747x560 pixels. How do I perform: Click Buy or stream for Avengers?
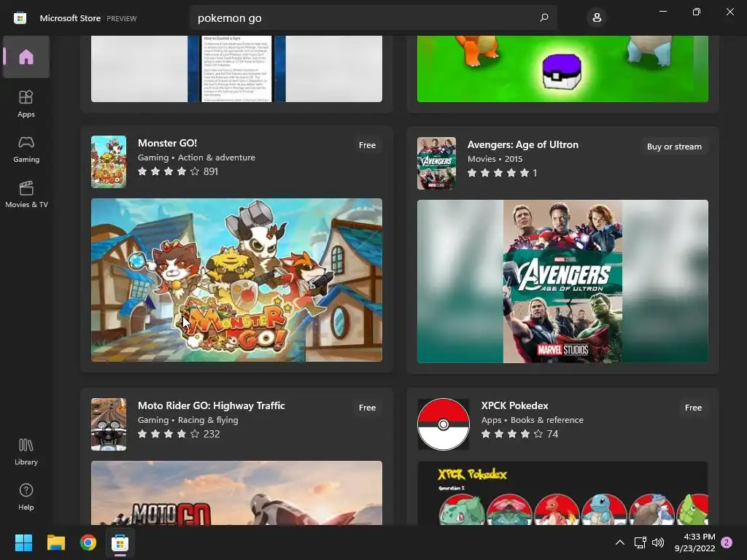pyautogui.click(x=674, y=147)
